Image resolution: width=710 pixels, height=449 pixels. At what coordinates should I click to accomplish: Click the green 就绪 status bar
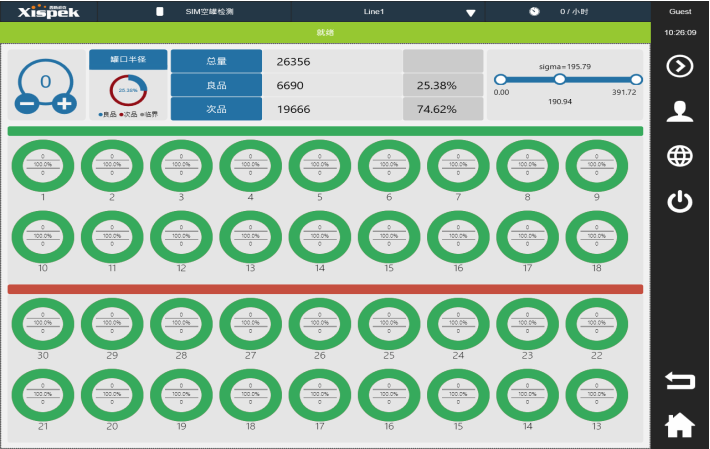325,33
